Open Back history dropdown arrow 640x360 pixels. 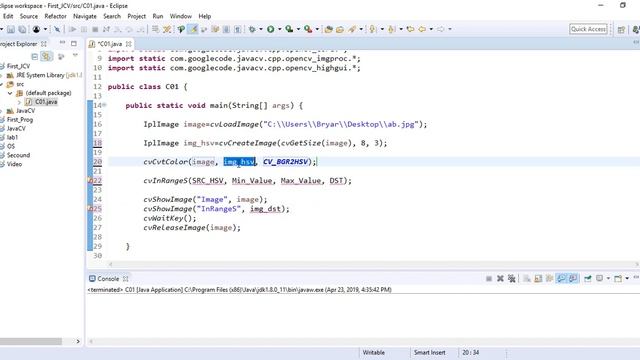[x=431, y=29]
